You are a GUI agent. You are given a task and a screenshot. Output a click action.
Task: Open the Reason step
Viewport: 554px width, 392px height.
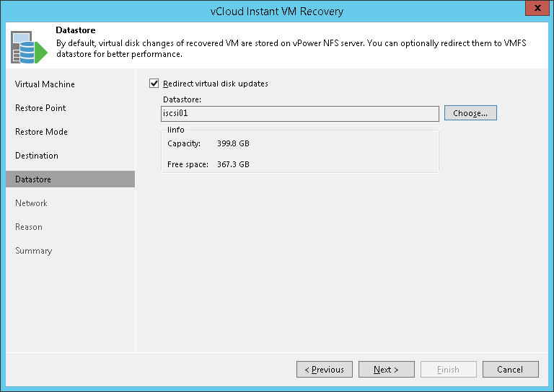(x=29, y=227)
